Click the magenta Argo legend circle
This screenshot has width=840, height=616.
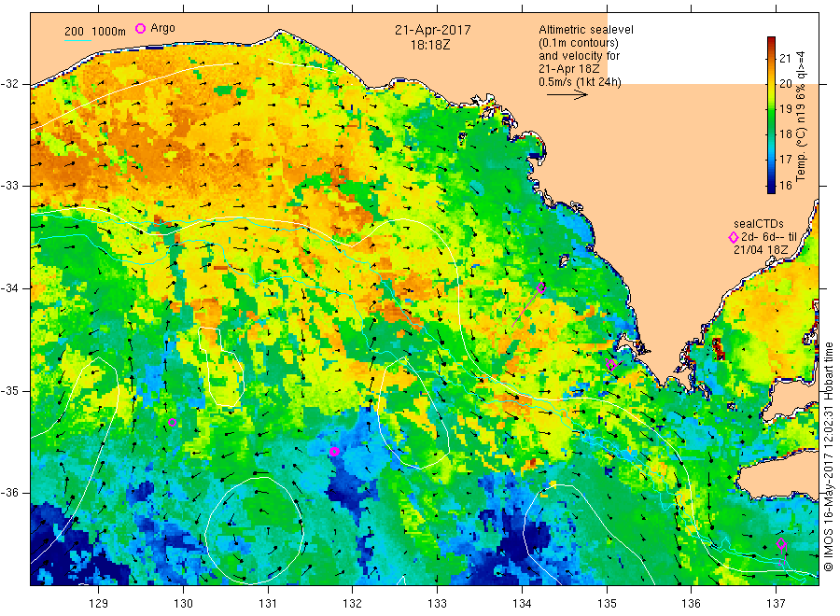[x=140, y=28]
